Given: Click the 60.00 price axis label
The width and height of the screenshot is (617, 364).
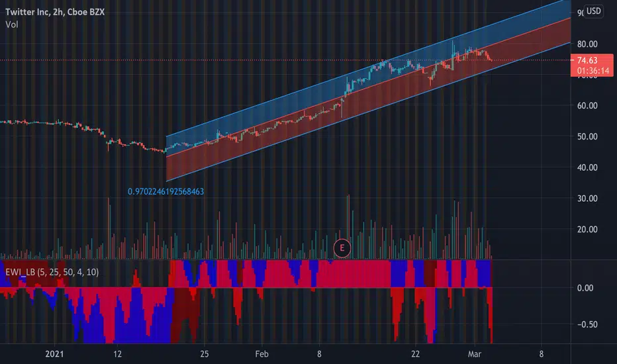Looking at the screenshot, I should coord(587,105).
